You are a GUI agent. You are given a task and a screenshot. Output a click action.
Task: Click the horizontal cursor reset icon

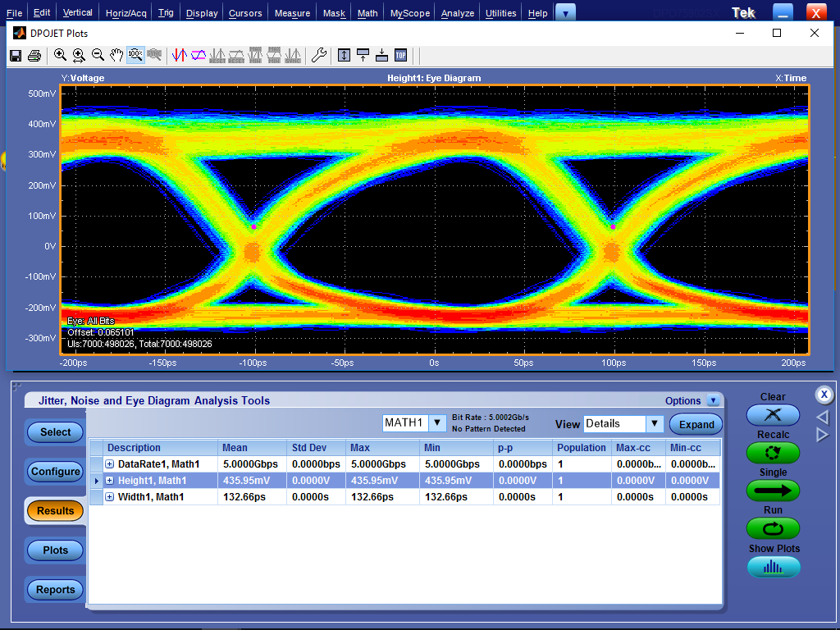[x=236, y=55]
